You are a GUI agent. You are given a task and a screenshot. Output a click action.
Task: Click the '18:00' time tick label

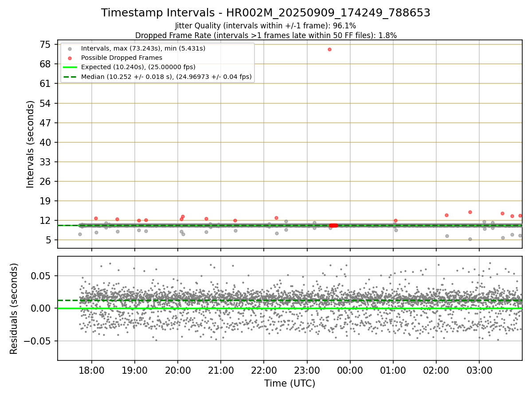click(x=92, y=370)
